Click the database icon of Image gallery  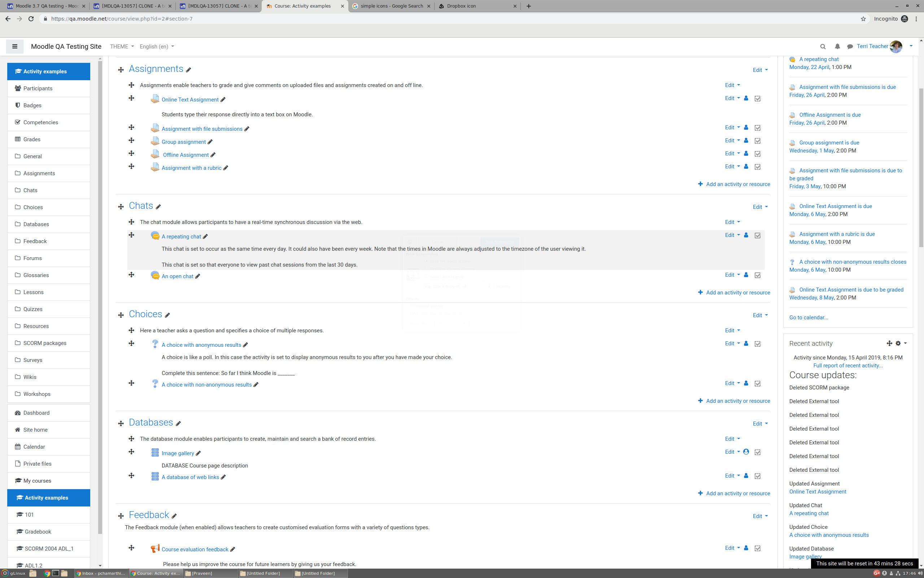click(155, 453)
